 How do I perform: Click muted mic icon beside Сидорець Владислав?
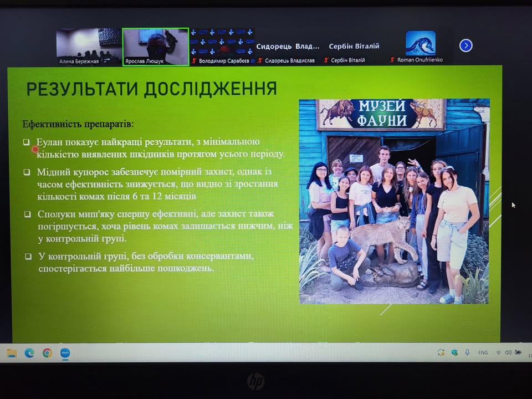260,61
